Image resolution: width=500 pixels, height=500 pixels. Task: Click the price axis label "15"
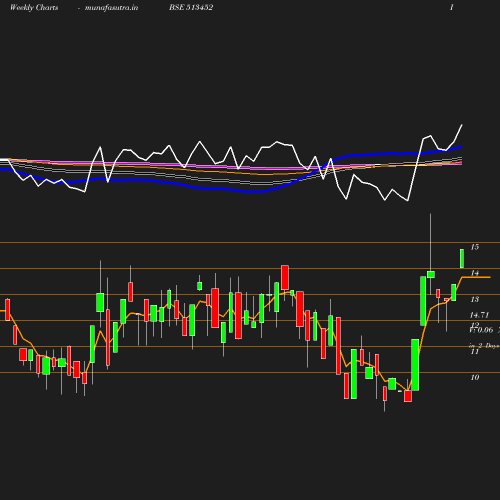click(475, 247)
